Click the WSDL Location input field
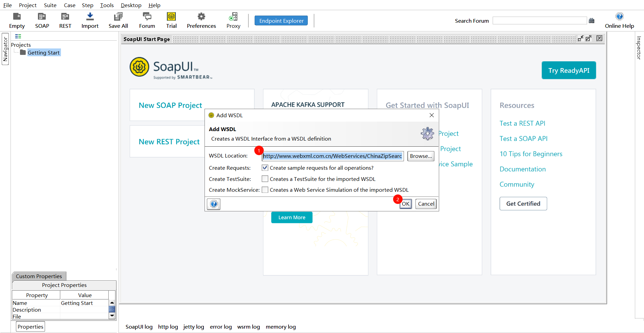The image size is (644, 333). click(333, 156)
